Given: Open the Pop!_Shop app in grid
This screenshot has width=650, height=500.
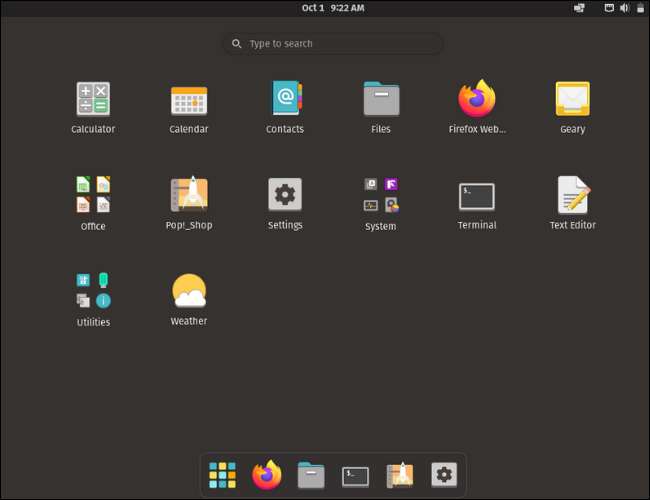Looking at the screenshot, I should click(x=189, y=196).
